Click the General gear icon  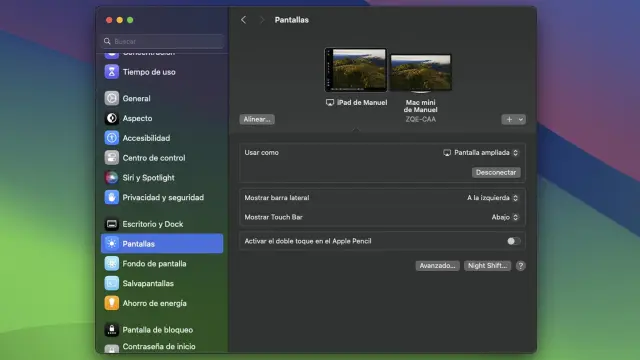(111, 98)
